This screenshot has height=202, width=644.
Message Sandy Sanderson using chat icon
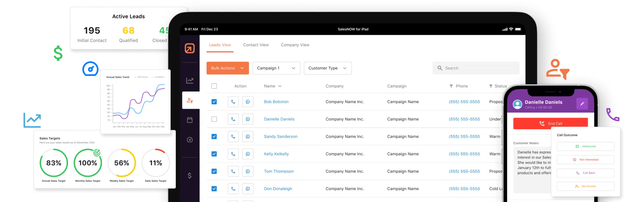[248, 136]
